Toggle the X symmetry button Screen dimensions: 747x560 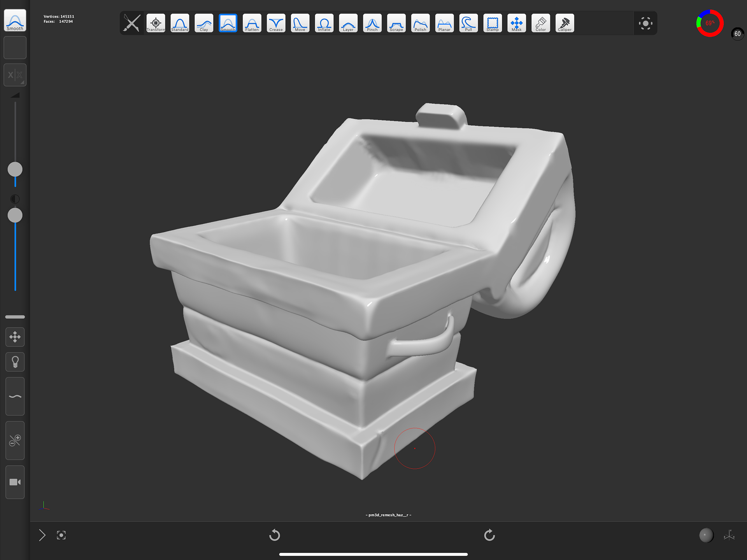[15, 75]
